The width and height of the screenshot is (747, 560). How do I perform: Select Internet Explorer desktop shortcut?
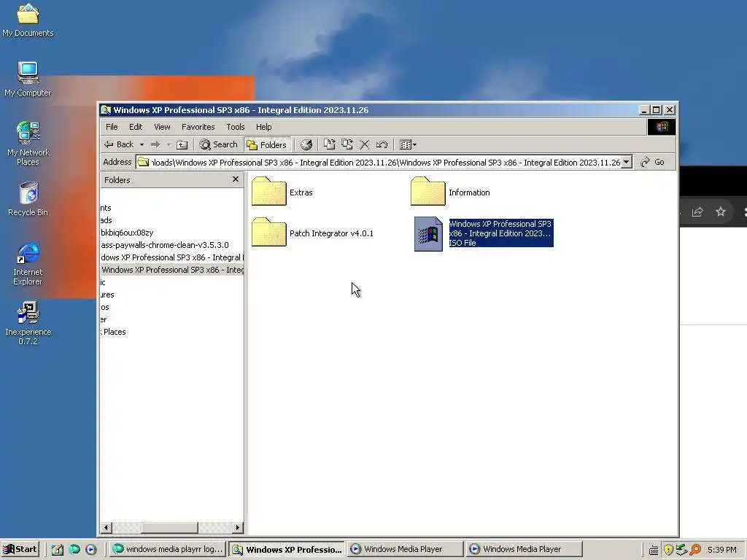click(x=28, y=264)
